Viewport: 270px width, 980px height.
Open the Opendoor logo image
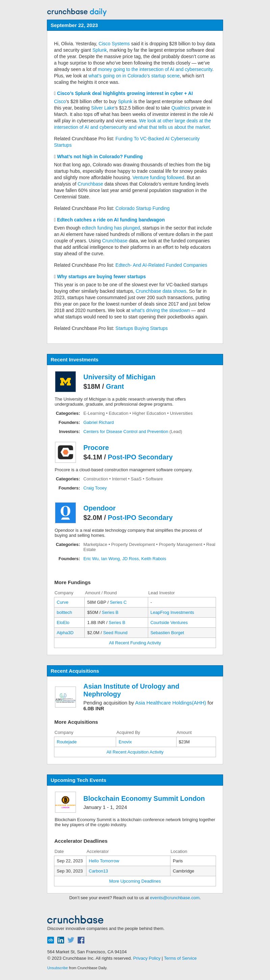65,513
